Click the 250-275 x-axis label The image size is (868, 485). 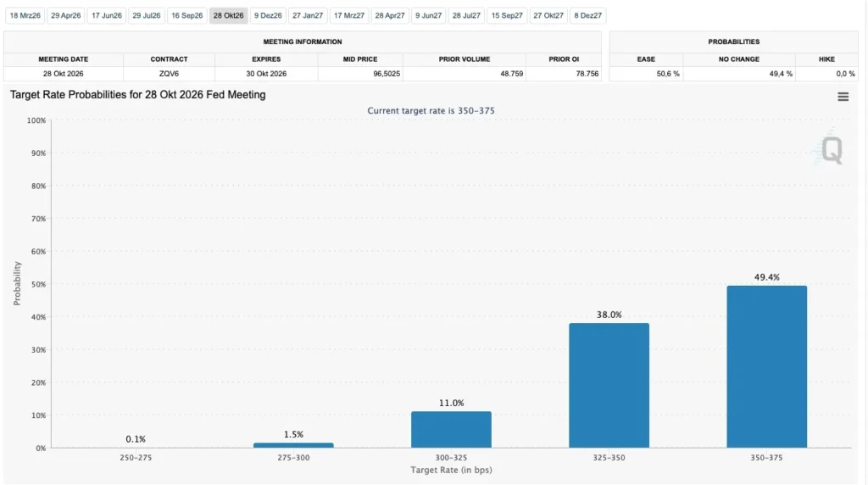pyautogui.click(x=136, y=458)
